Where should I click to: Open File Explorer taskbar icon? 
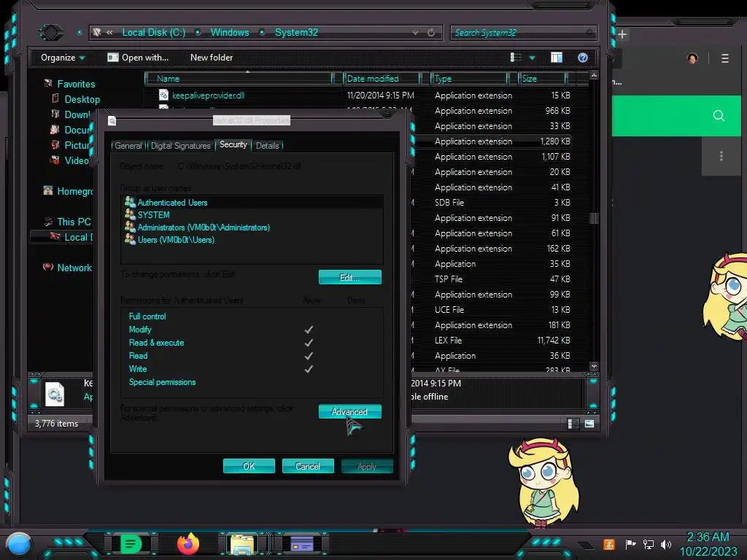[242, 544]
